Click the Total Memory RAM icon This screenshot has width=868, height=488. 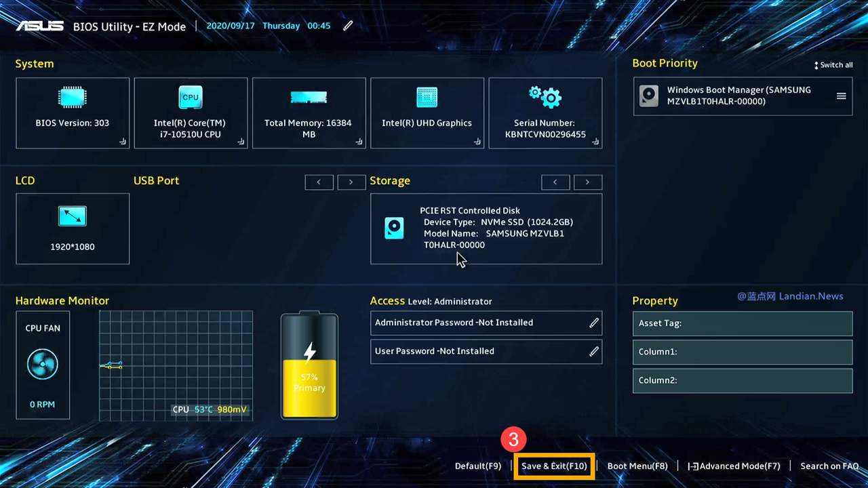[x=309, y=98]
